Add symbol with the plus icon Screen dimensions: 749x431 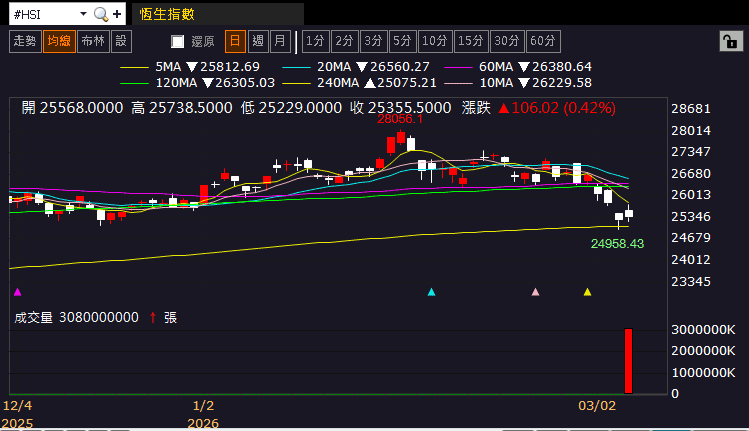pyautogui.click(x=117, y=14)
